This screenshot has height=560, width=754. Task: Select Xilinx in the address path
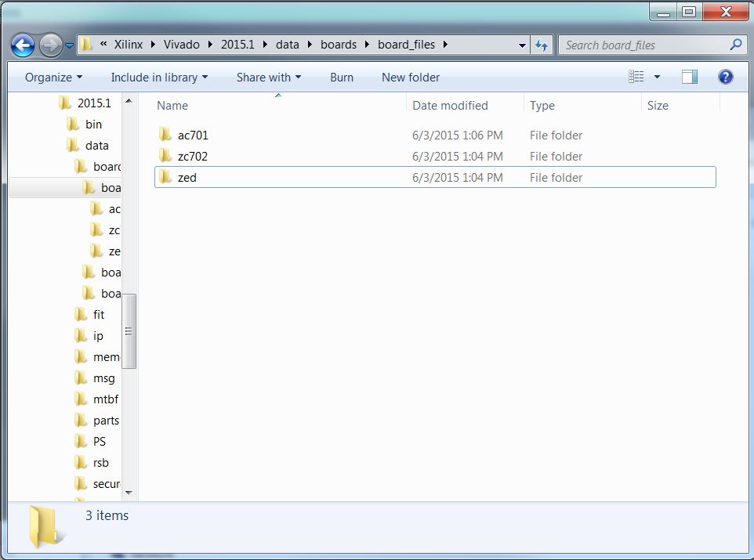pyautogui.click(x=129, y=45)
